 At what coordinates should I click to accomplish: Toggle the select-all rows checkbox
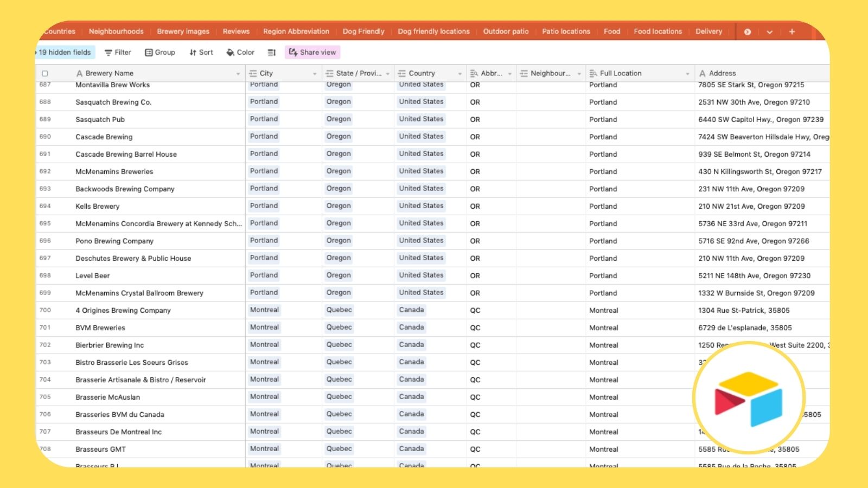45,73
